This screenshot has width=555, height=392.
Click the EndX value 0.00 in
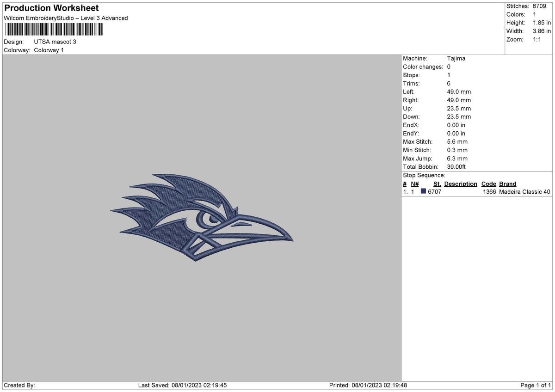pyautogui.click(x=456, y=125)
